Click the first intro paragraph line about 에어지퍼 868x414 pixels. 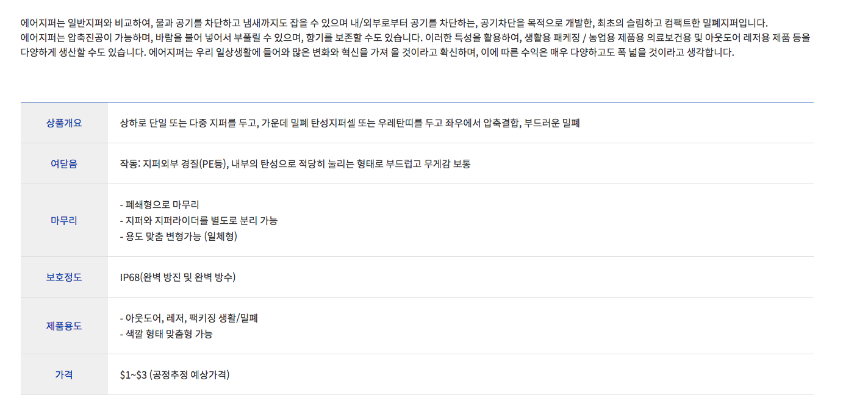[x=393, y=24]
